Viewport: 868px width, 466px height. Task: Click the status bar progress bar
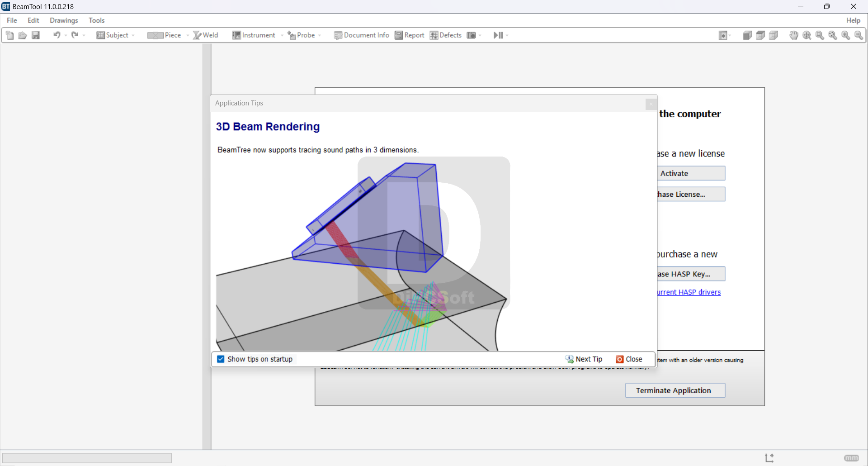click(x=87, y=458)
